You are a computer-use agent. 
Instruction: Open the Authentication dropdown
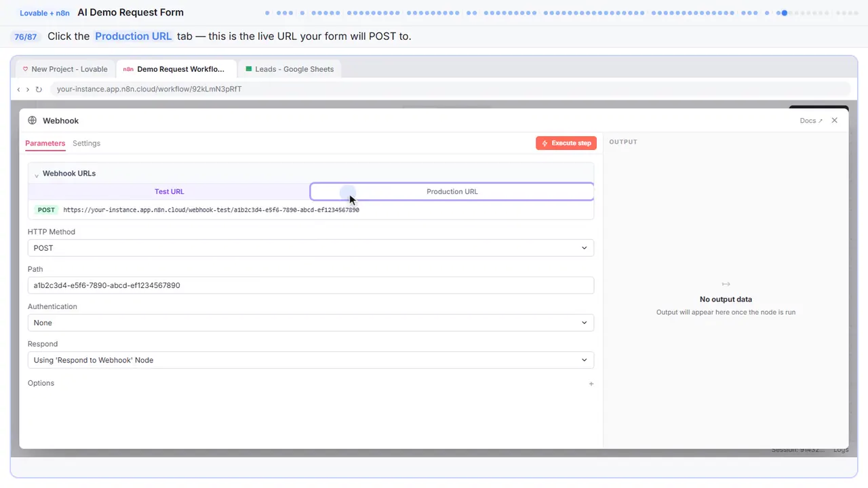(x=311, y=323)
